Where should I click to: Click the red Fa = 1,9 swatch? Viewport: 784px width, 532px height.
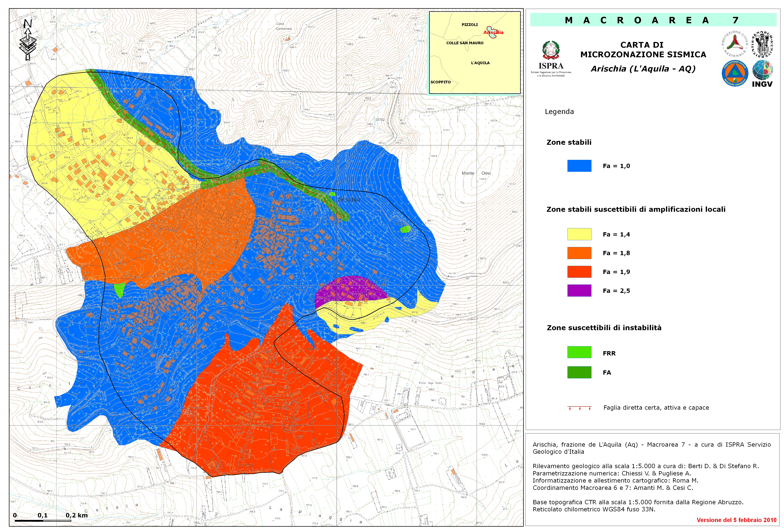[579, 272]
